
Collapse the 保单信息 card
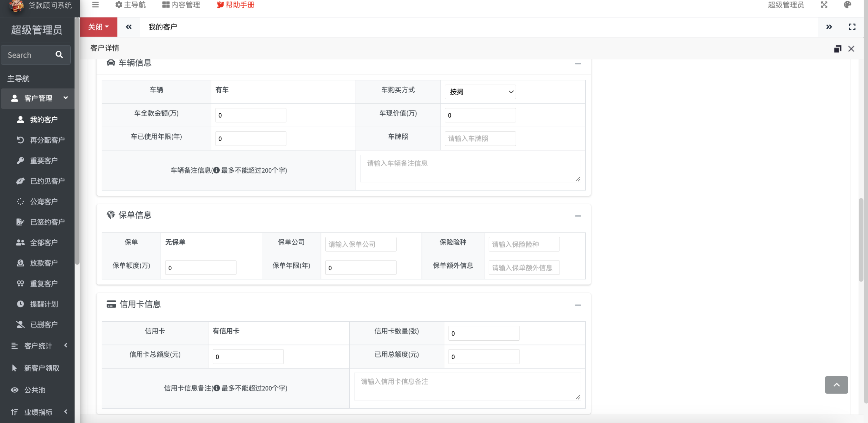tap(578, 216)
